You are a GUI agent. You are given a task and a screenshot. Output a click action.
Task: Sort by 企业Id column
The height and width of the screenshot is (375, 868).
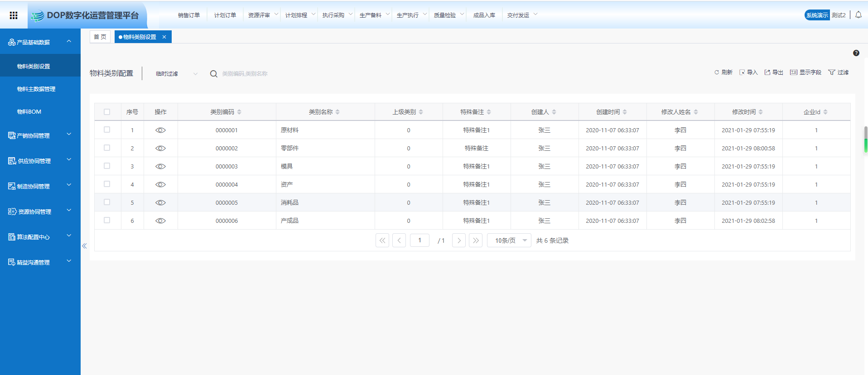825,112
